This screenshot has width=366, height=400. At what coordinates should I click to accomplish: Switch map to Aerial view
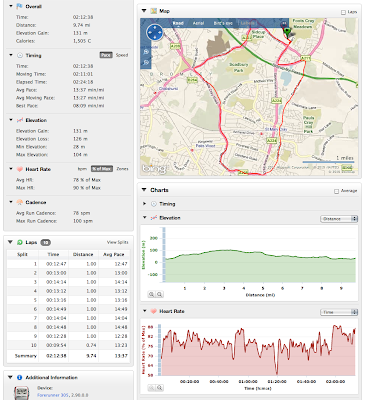[x=198, y=23]
